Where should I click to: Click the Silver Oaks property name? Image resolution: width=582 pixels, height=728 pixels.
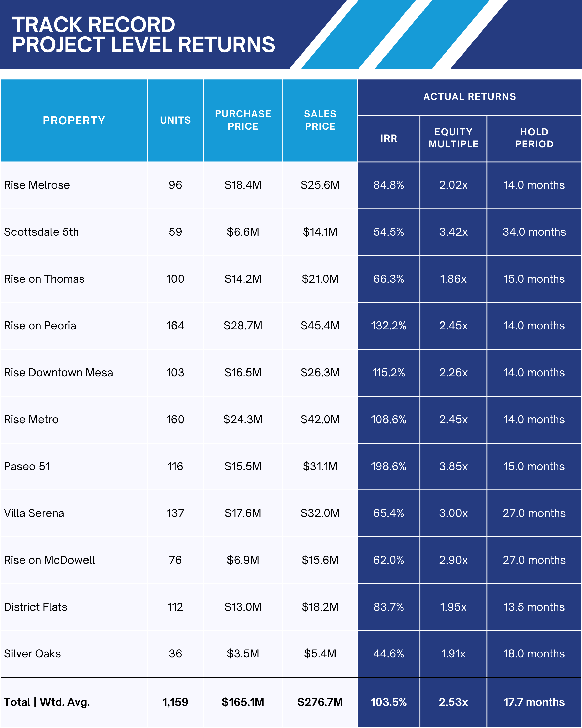click(x=32, y=654)
